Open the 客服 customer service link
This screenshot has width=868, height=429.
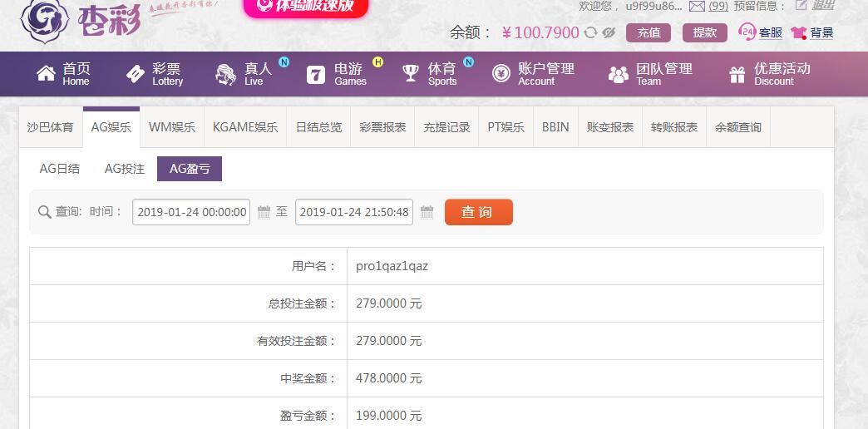coord(771,32)
